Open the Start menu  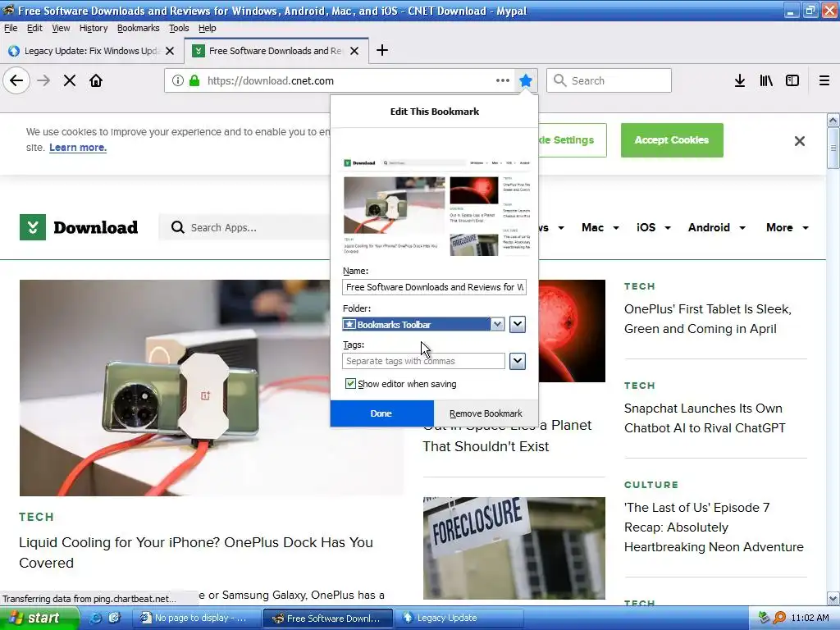click(x=39, y=618)
